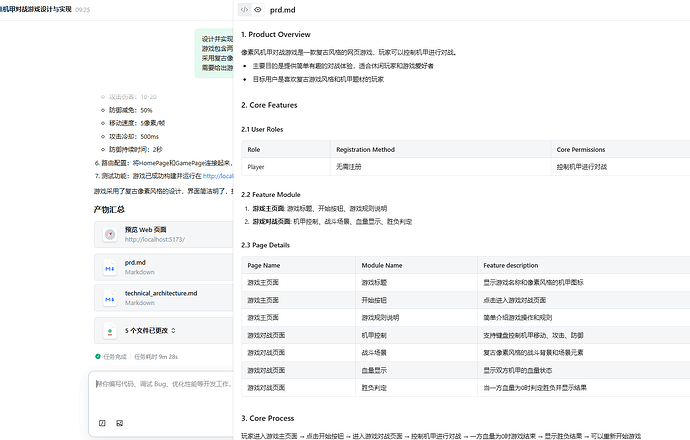Click technical_architecture.md file icon
The height and width of the screenshot is (440, 690).
click(x=109, y=298)
